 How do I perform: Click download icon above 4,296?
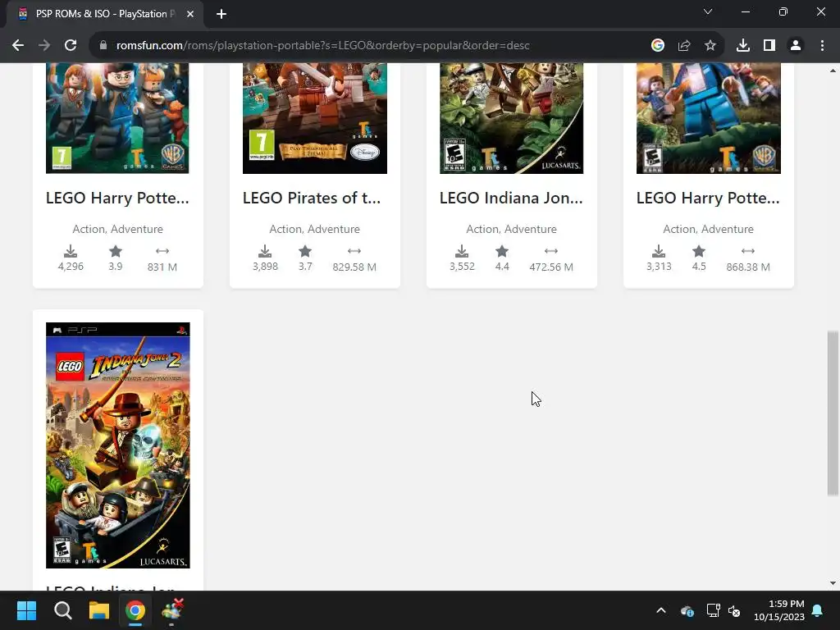pos(71,251)
